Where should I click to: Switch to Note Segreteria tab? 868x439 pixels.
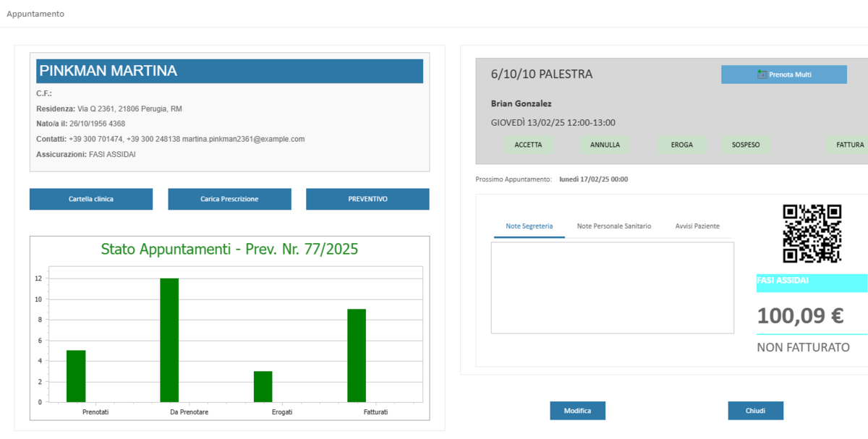pos(529,226)
